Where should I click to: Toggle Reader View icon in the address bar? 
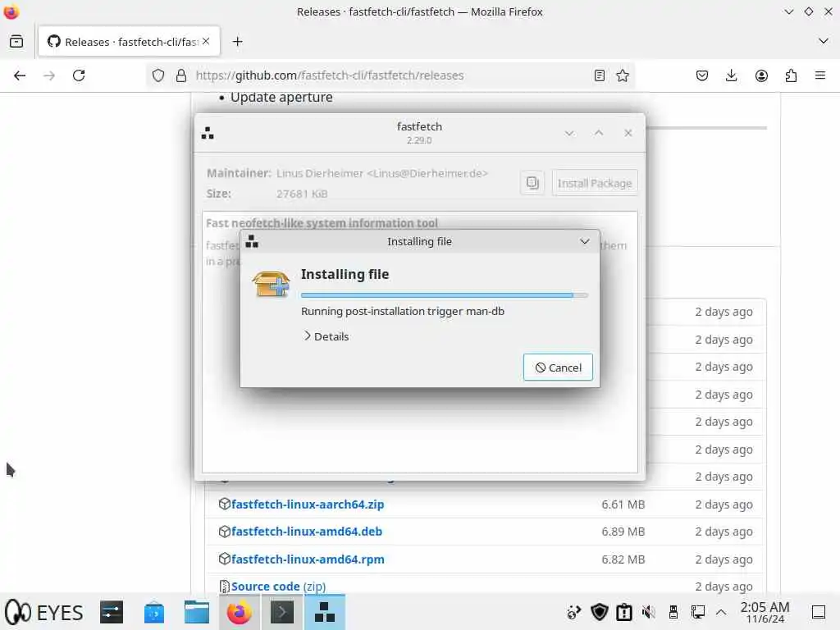pos(600,75)
